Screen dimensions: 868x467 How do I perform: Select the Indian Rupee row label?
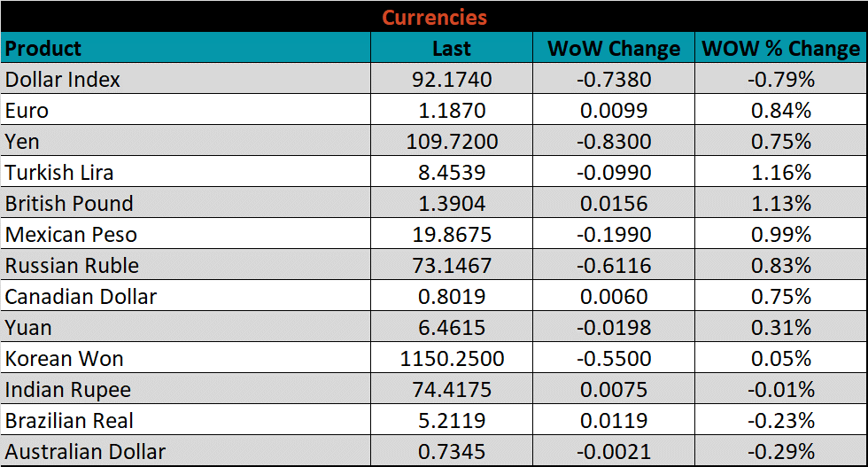pos(68,390)
